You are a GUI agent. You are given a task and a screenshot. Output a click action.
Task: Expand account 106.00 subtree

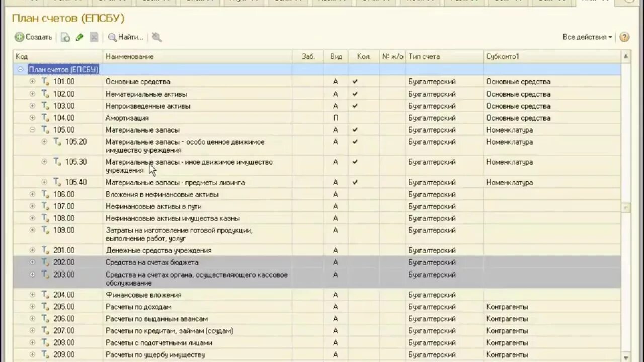click(x=32, y=194)
